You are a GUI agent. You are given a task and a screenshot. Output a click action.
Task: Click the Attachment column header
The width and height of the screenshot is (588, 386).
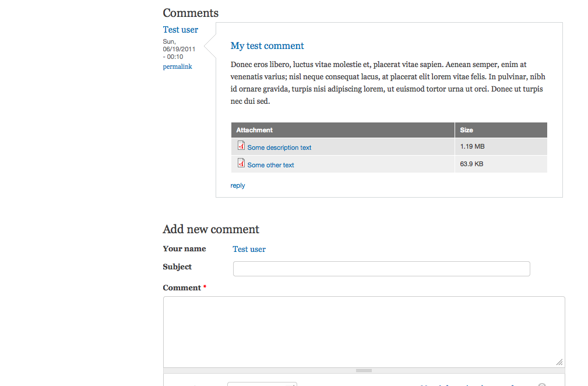(x=255, y=130)
